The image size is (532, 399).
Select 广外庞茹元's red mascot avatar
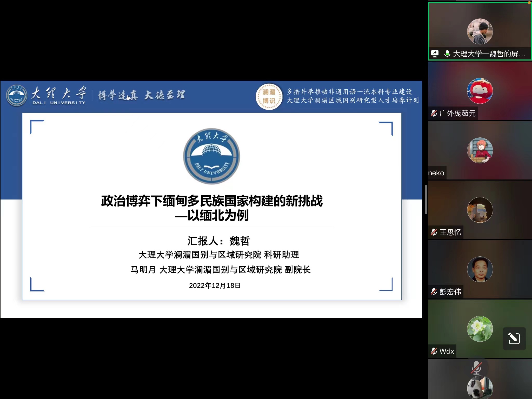click(480, 91)
